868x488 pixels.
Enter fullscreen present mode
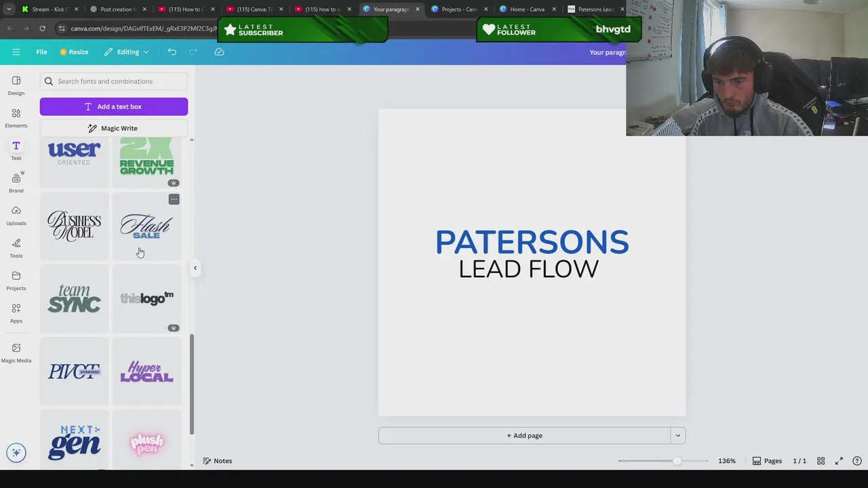pyautogui.click(x=839, y=461)
